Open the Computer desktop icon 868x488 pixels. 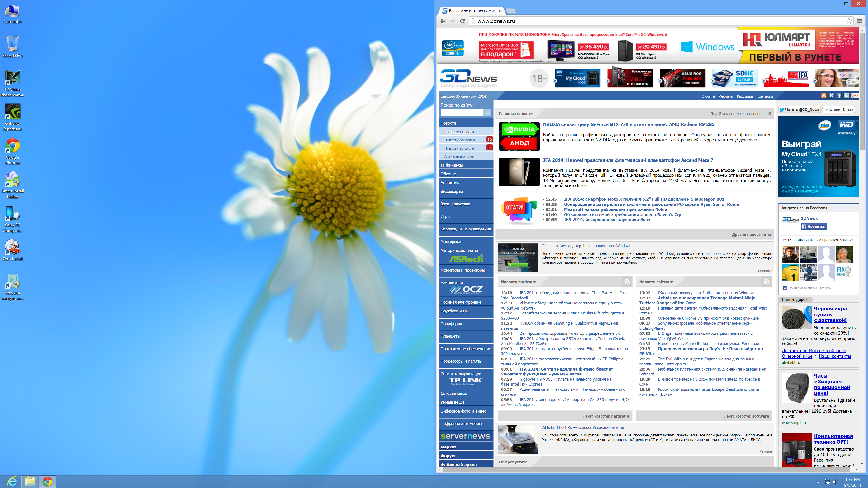[x=12, y=14]
